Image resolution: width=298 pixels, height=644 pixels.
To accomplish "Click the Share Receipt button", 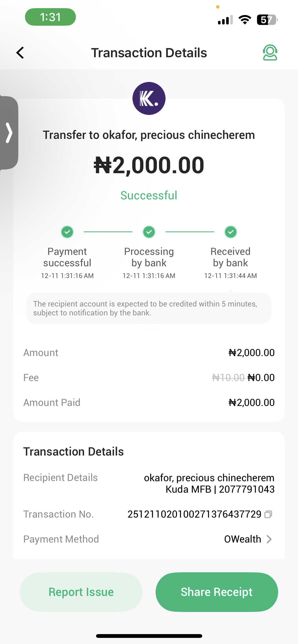I will [217, 592].
